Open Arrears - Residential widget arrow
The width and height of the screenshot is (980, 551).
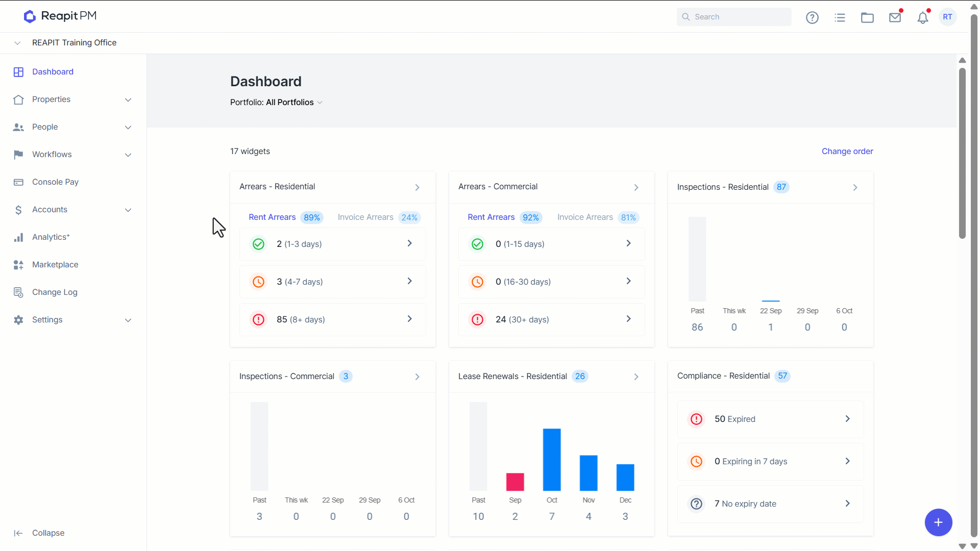click(x=417, y=187)
